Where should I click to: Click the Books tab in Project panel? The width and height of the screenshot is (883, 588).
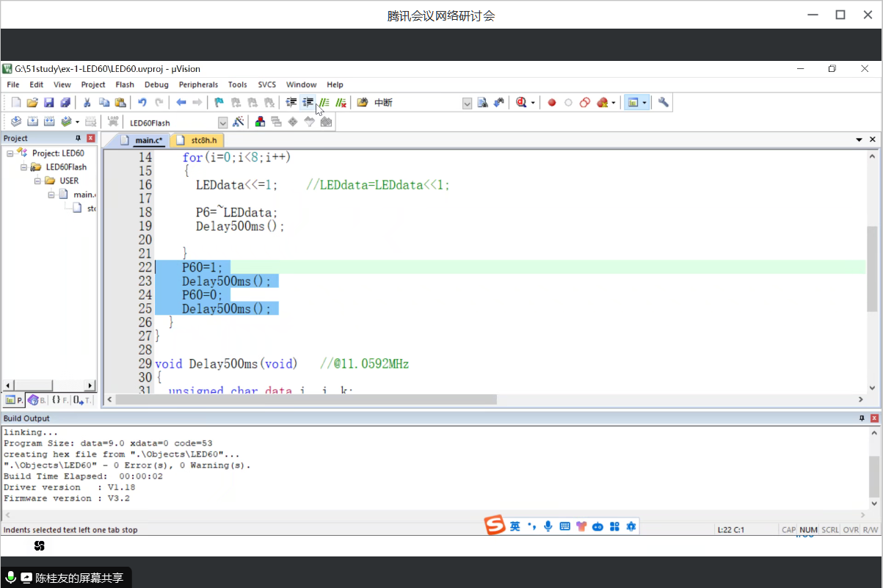pyautogui.click(x=37, y=400)
